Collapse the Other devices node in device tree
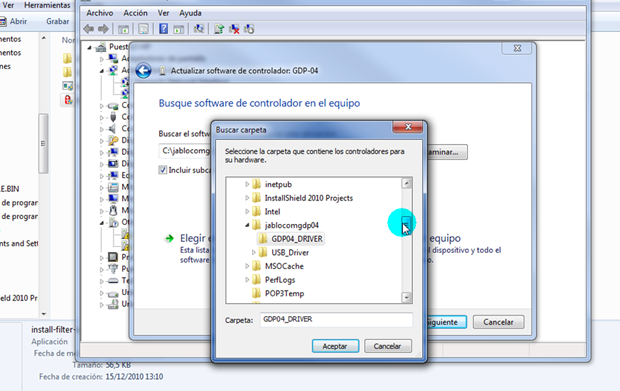This screenshot has width=620, height=391. 102,223
